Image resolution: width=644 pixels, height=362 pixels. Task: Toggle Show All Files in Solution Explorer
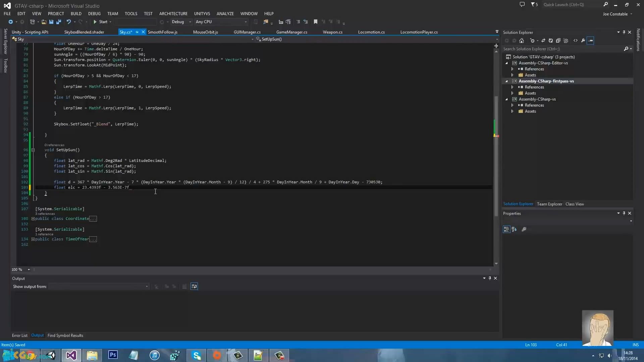pyautogui.click(x=566, y=41)
